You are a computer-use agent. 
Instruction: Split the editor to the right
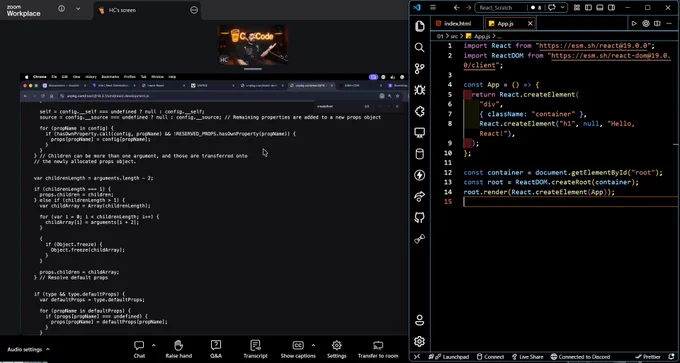657,23
